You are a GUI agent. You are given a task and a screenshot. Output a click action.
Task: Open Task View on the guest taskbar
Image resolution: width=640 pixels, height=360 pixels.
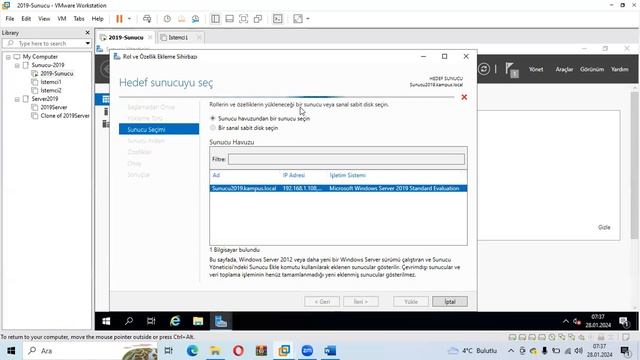(x=151, y=322)
